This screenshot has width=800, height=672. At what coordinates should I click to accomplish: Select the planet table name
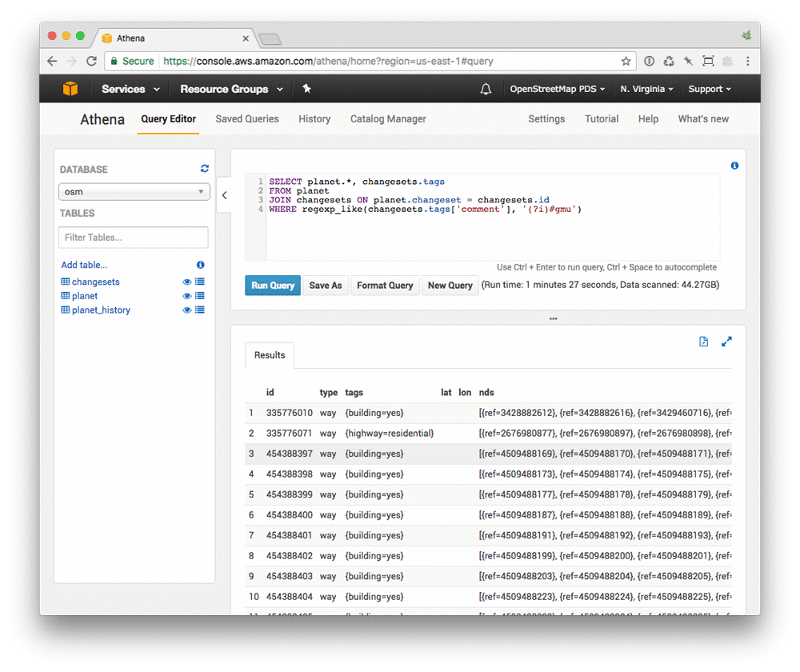click(x=85, y=296)
